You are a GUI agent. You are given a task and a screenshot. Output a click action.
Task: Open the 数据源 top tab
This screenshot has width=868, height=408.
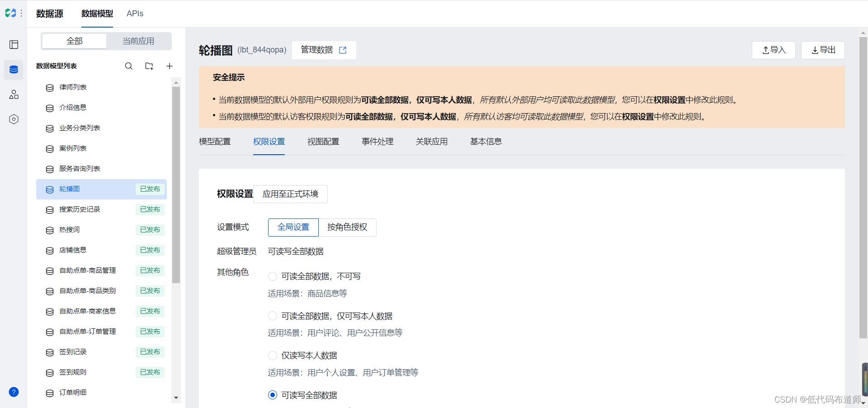(50, 14)
